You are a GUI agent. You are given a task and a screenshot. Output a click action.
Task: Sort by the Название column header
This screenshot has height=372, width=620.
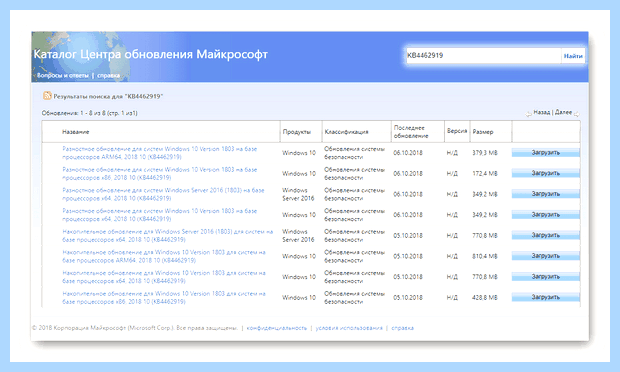(76, 132)
